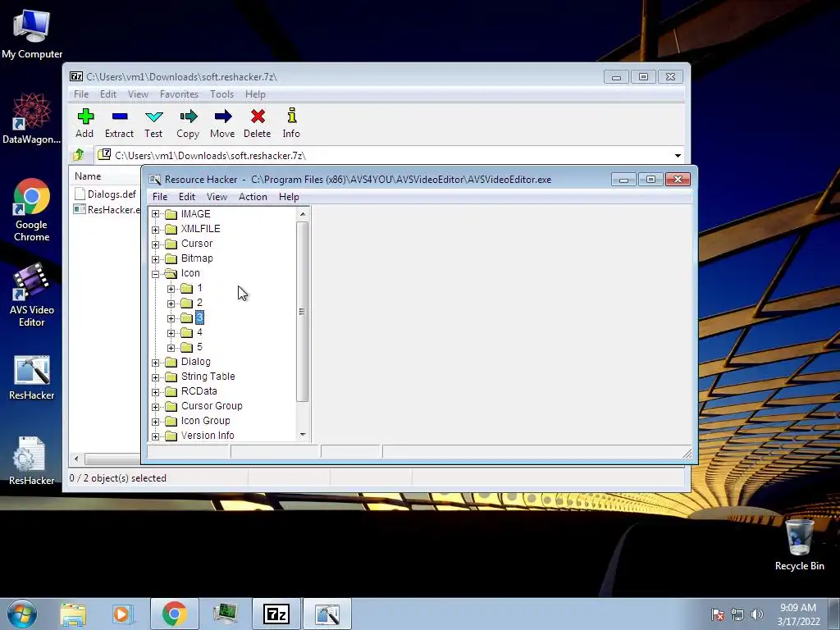
Task: Select the Google Chrome desktop shortcut
Action: [x=32, y=210]
